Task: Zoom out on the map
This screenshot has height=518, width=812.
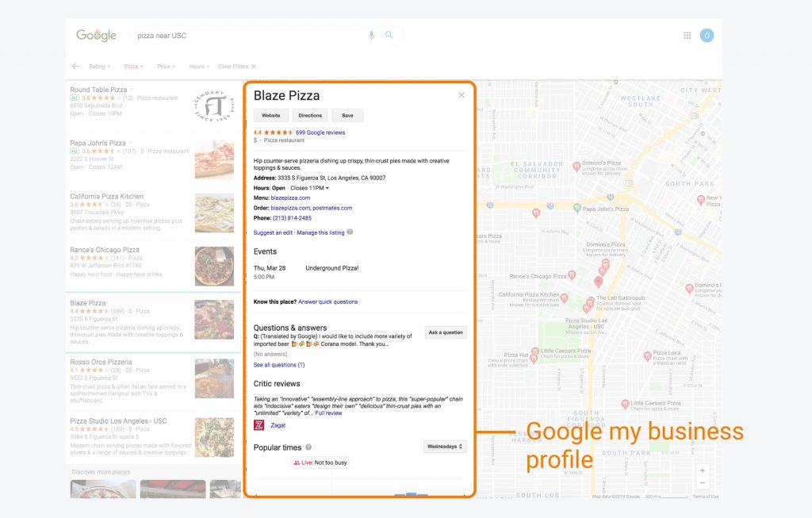Action: pos(703,483)
